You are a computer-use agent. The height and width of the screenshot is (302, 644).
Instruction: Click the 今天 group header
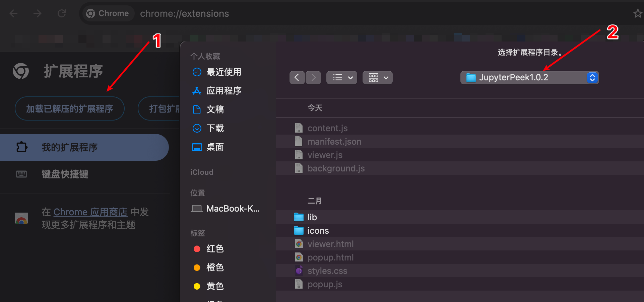315,108
